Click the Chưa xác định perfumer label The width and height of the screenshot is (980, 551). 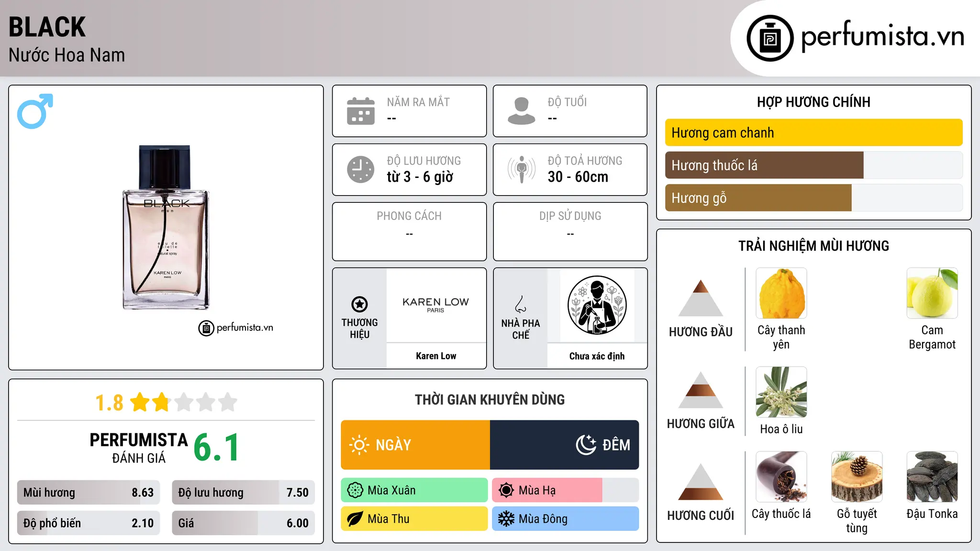[597, 356]
